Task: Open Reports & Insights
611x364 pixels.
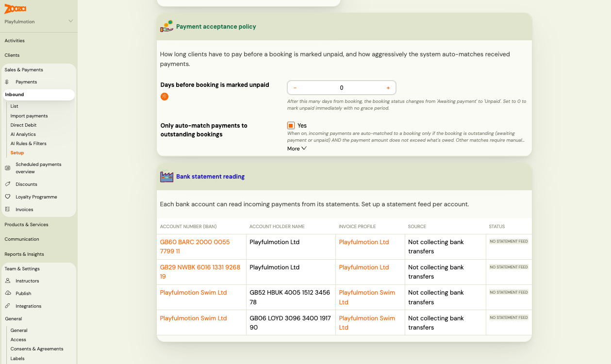Action: pyautogui.click(x=24, y=254)
